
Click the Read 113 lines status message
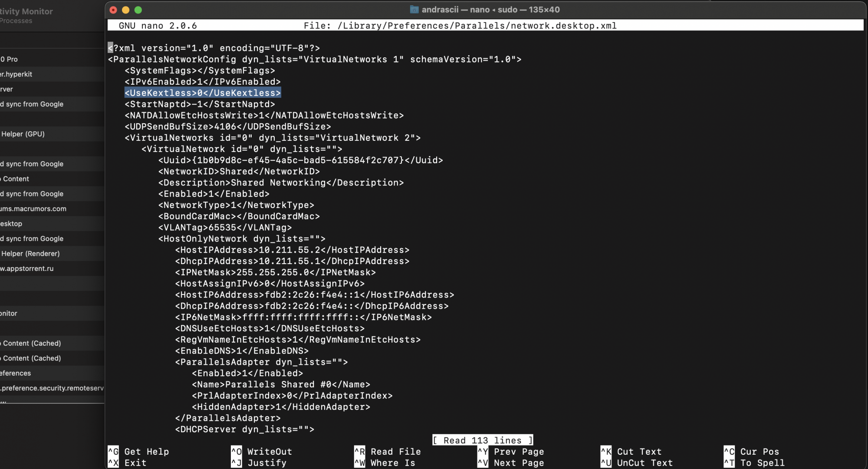point(482,440)
